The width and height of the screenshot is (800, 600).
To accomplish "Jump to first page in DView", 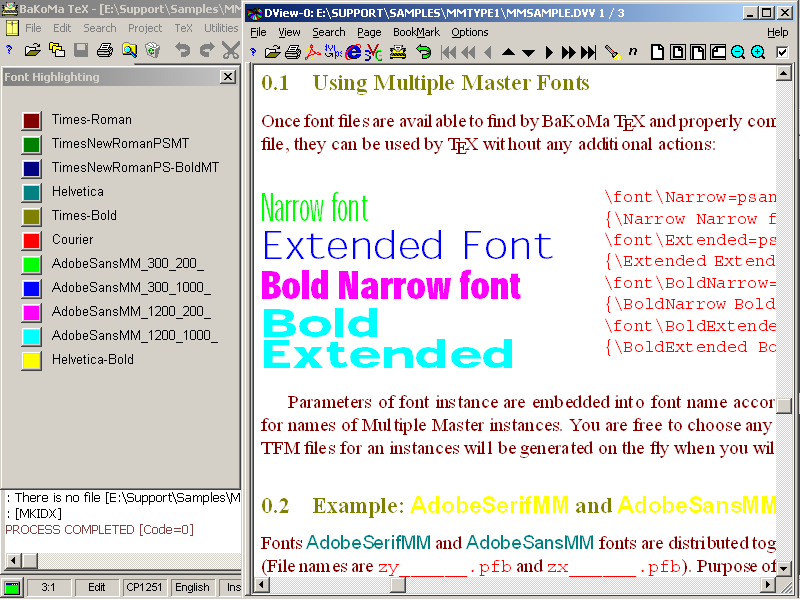I will 448,52.
